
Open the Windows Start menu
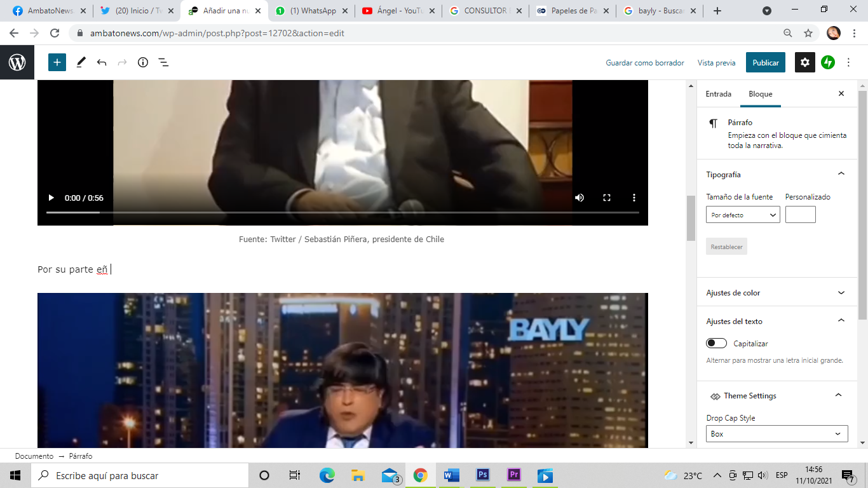15,475
